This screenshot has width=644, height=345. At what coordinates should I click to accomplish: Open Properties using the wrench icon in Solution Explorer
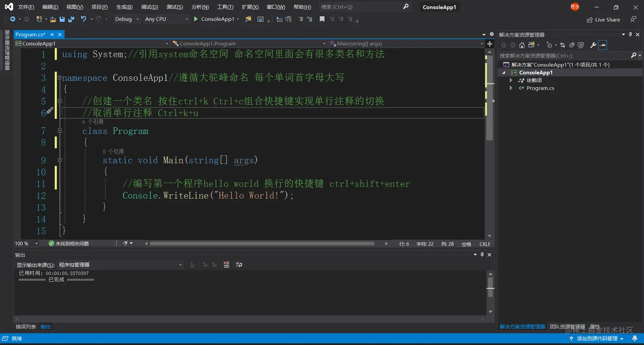pos(593,45)
